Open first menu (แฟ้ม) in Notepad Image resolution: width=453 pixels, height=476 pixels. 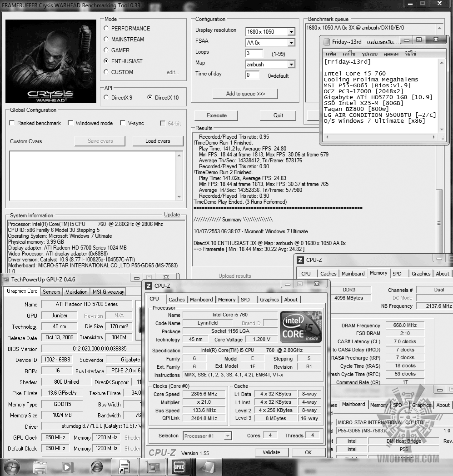(331, 54)
